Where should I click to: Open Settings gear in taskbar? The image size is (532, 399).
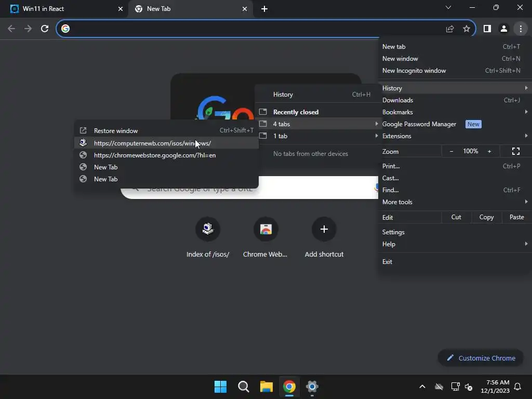click(x=312, y=387)
